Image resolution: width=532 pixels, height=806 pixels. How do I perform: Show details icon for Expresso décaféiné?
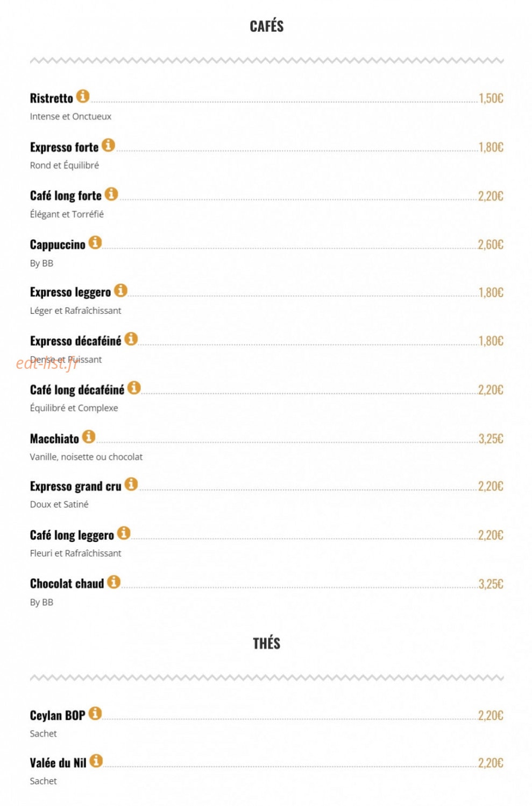[131, 339]
